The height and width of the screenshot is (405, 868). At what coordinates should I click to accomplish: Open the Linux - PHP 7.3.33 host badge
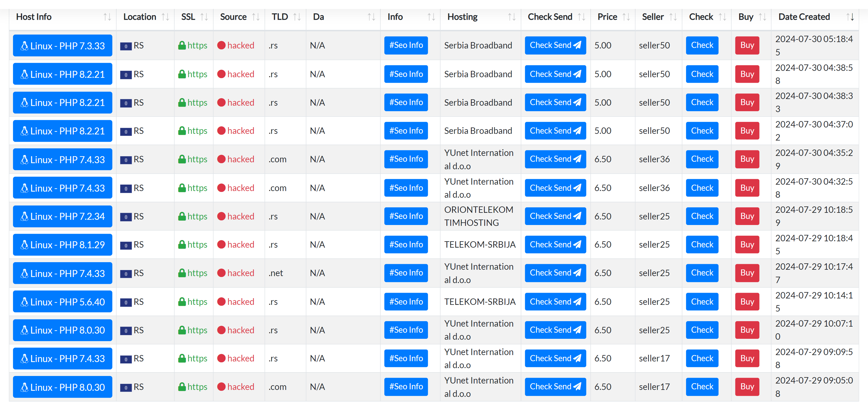63,46
